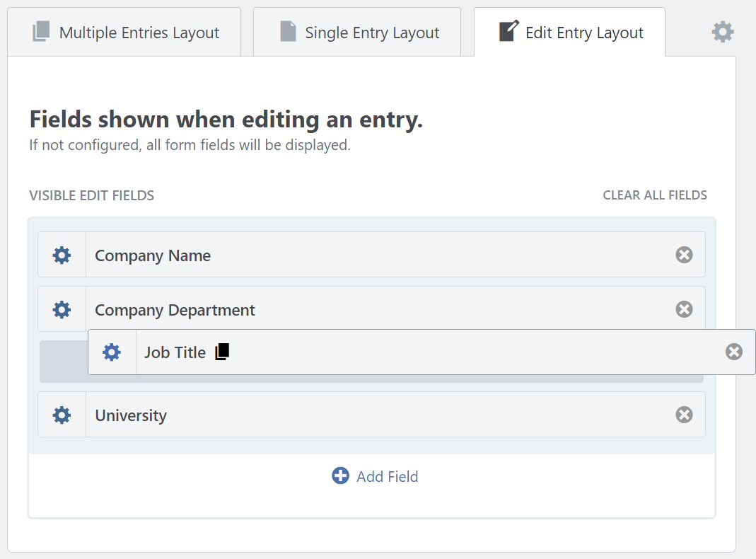Image resolution: width=756 pixels, height=559 pixels.
Task: Delete the Job Title field
Action: click(733, 352)
